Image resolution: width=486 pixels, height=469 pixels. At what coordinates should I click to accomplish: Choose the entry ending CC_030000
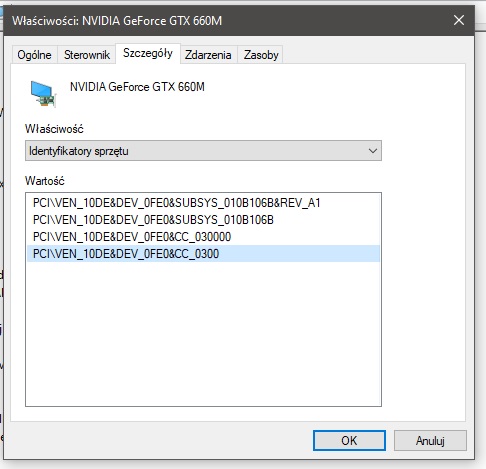132,237
